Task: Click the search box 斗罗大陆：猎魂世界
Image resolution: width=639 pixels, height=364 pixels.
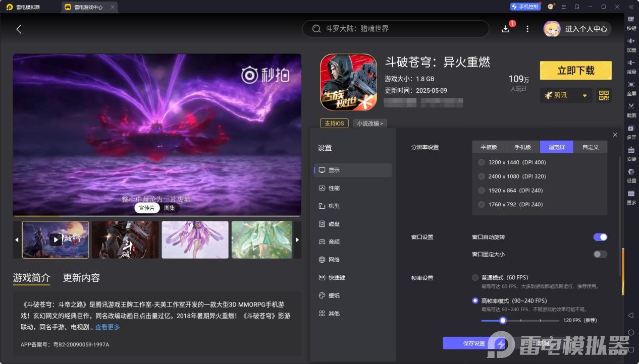Action: 396,29
